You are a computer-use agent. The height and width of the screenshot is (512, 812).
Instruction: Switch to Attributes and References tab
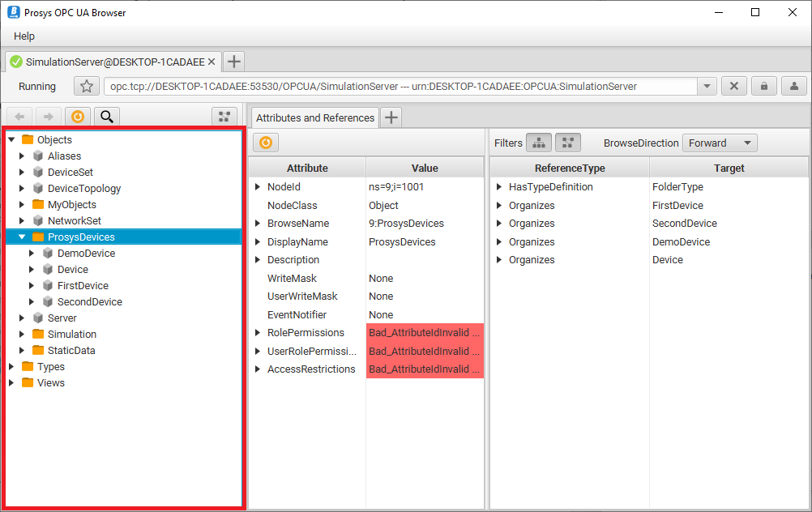pos(314,117)
